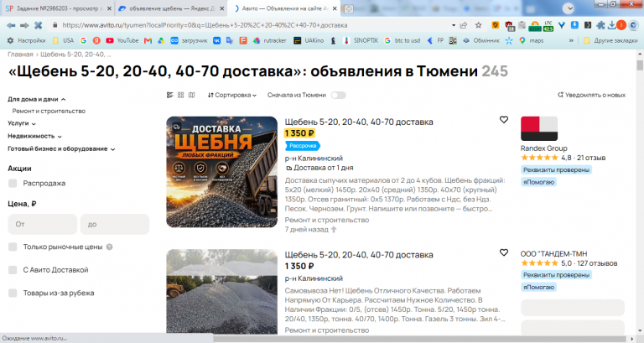644x343 pixels.
Task: Open the rutracker bookmark
Action: (269, 40)
